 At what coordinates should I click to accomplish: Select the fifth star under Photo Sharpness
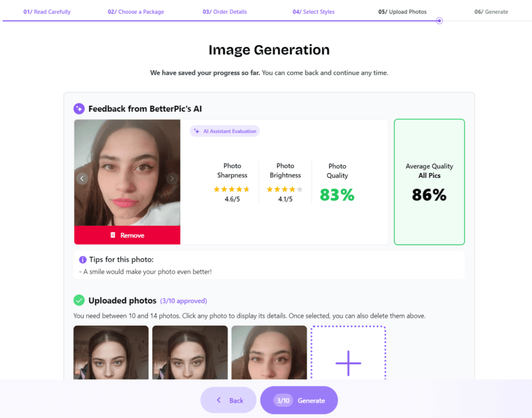pos(246,189)
